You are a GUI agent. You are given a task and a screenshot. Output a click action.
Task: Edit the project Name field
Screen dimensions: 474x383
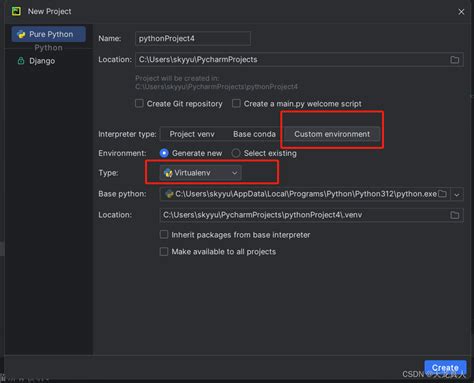pyautogui.click(x=193, y=39)
